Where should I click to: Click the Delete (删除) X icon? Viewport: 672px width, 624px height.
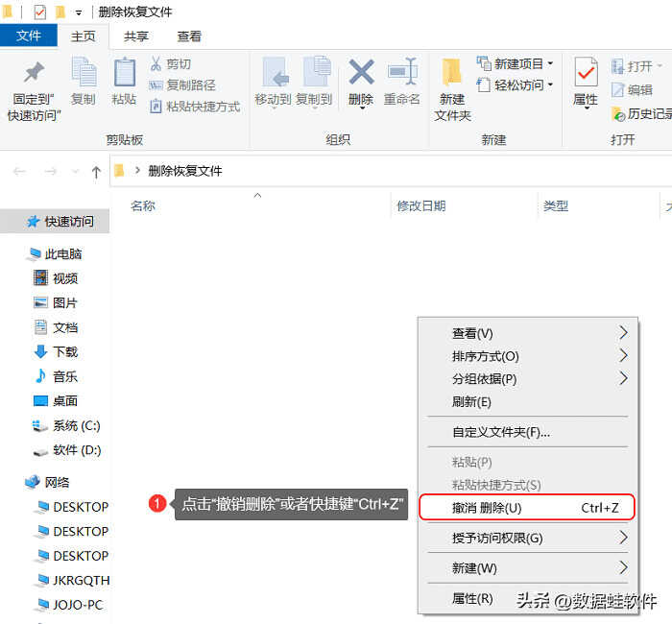pos(361,72)
